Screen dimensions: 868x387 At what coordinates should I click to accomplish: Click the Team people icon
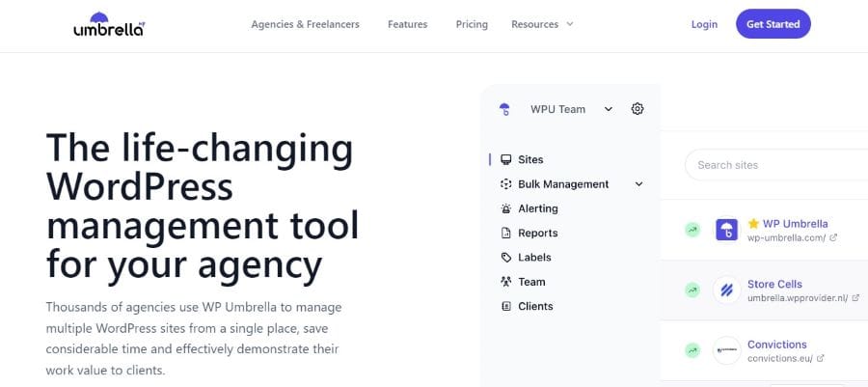pyautogui.click(x=505, y=282)
